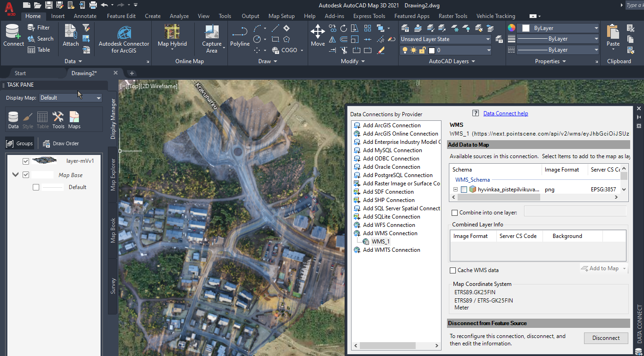Select the Rotate tool in Modify panel
The width and height of the screenshot is (644, 356).
344,28
